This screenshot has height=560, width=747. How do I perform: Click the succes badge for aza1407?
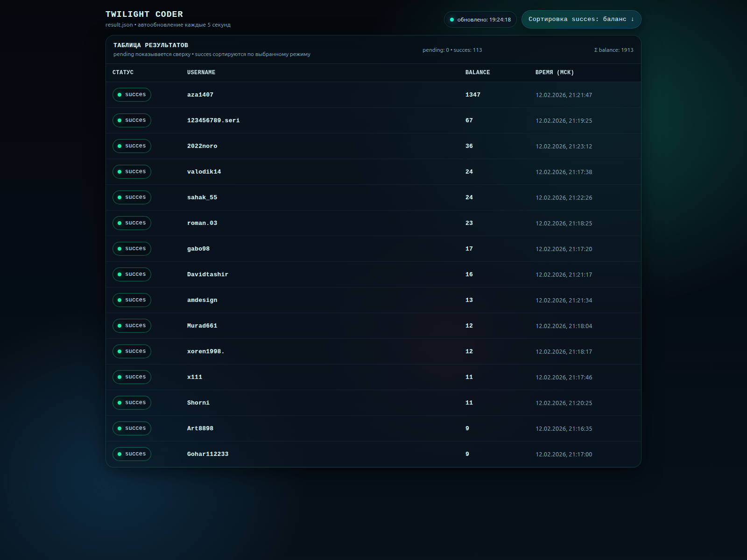132,95
